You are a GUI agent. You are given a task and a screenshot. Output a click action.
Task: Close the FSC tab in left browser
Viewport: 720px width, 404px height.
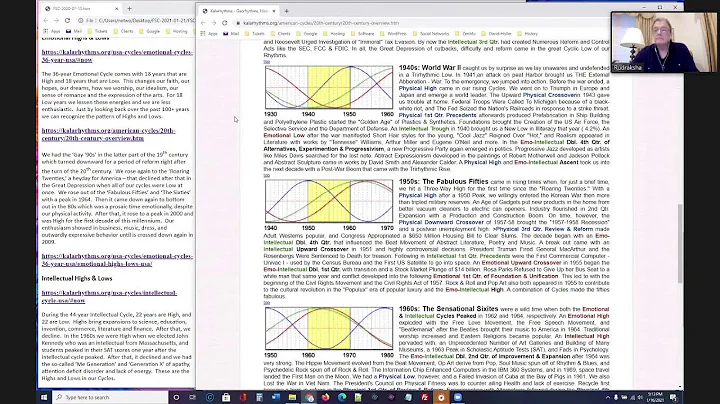[x=116, y=9]
